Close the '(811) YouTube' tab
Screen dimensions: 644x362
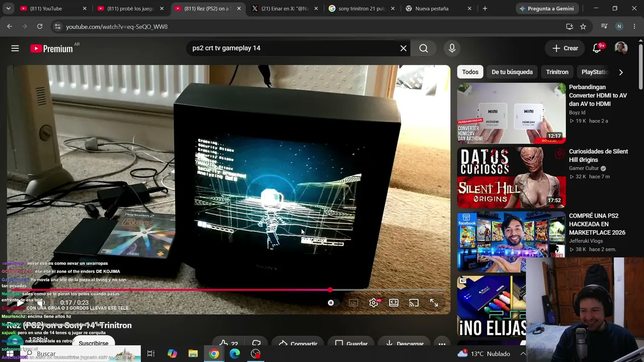click(85, 9)
